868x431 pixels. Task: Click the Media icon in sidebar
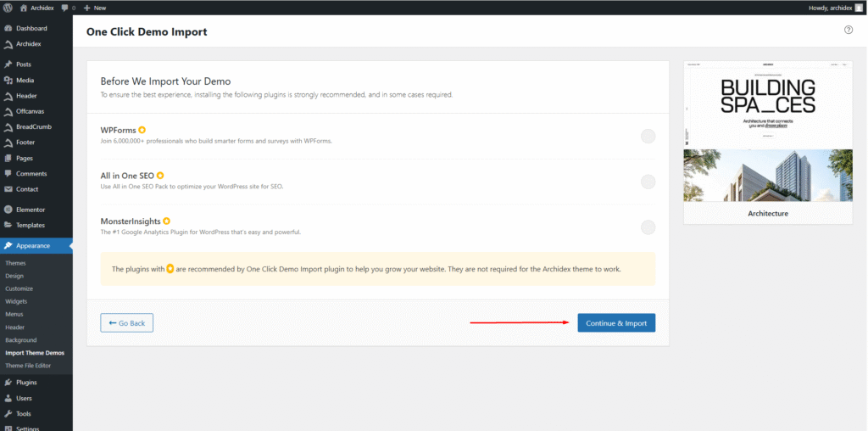pos(8,80)
